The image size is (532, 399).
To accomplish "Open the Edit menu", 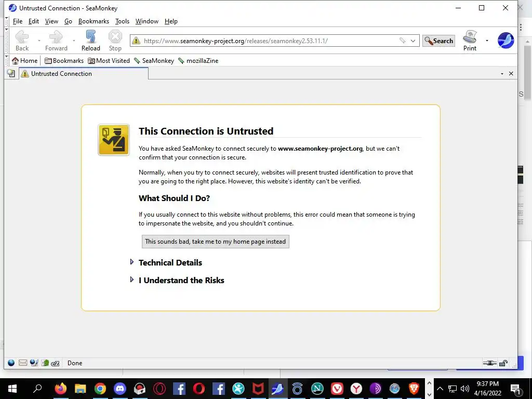I will [x=34, y=21].
